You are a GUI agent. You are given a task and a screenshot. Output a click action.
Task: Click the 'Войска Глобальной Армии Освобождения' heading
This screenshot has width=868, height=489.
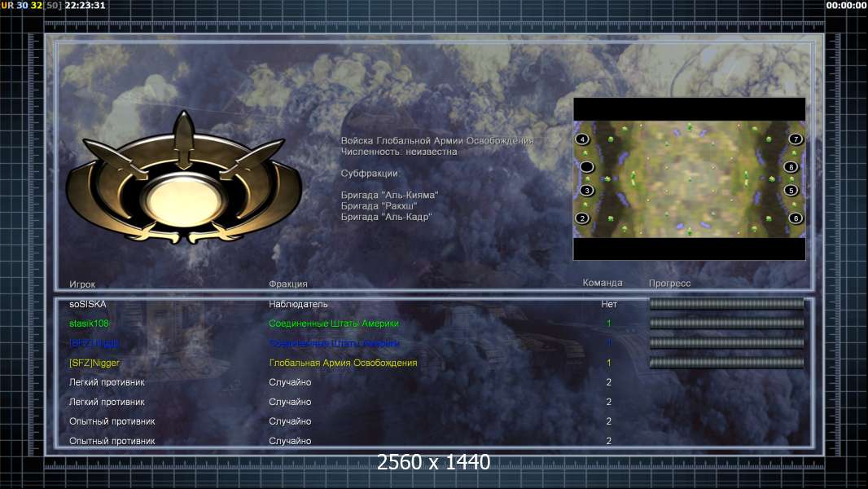pyautogui.click(x=437, y=141)
